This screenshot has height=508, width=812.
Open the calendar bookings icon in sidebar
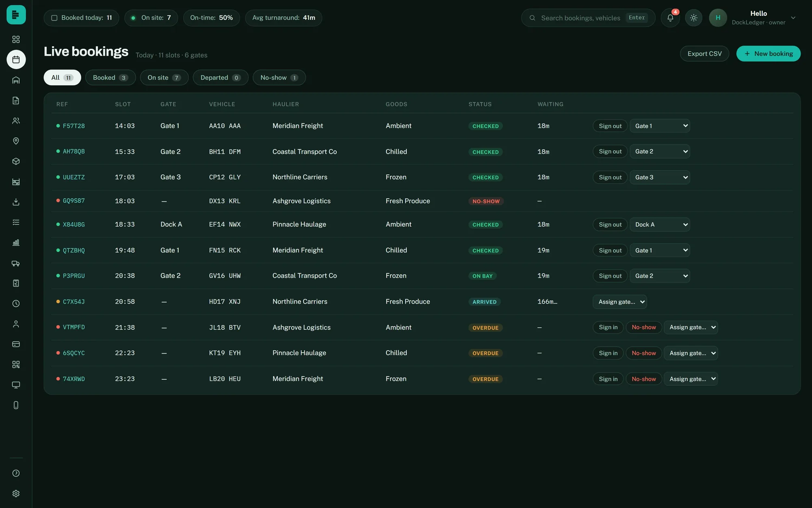(16, 60)
